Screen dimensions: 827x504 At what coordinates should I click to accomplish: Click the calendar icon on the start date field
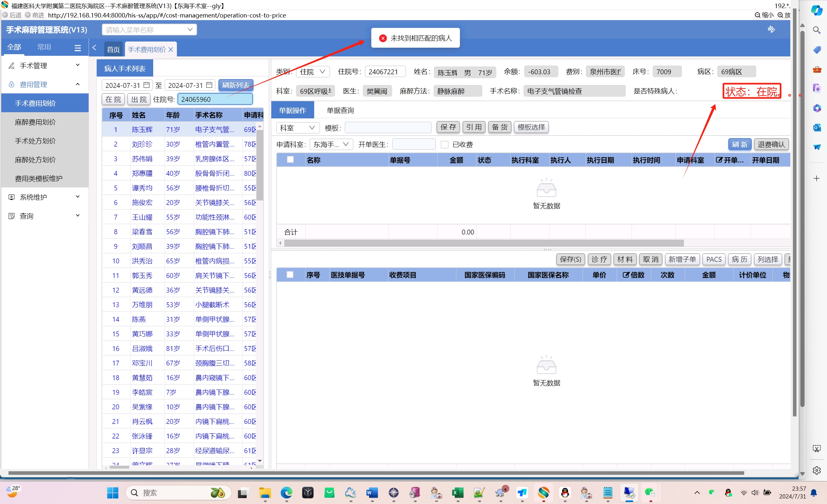[x=146, y=85]
